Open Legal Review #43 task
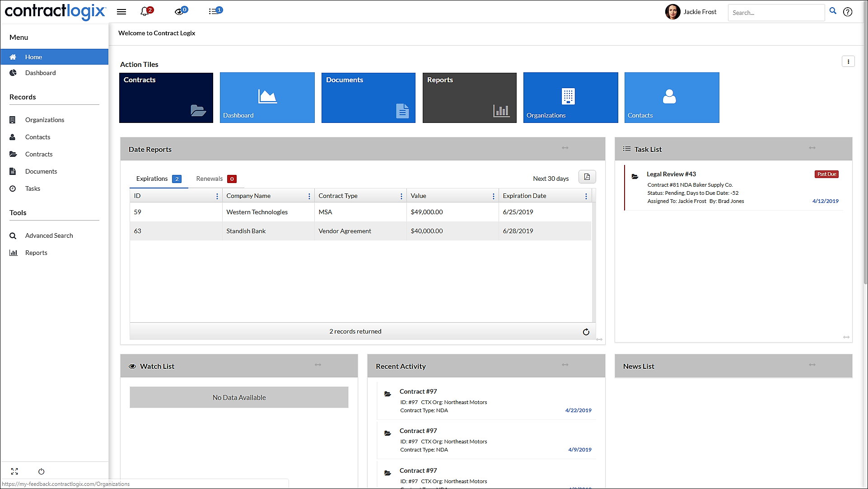Image resolution: width=868 pixels, height=489 pixels. click(x=671, y=174)
